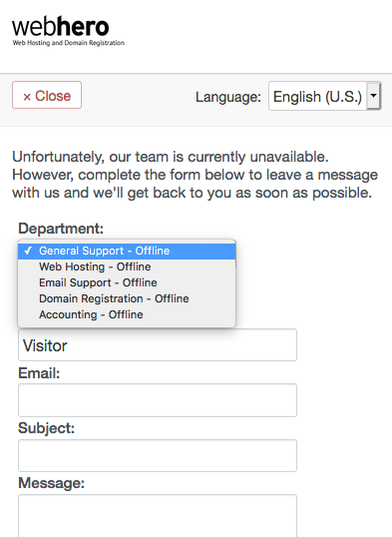
Task: Click the Department label
Action: click(61, 229)
